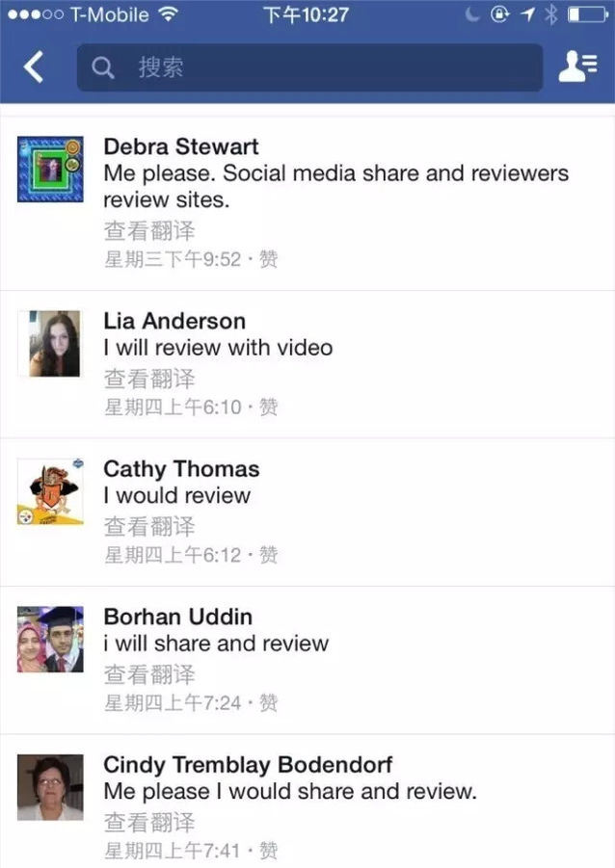
Task: Tap the search magnifier icon
Action: (x=102, y=68)
